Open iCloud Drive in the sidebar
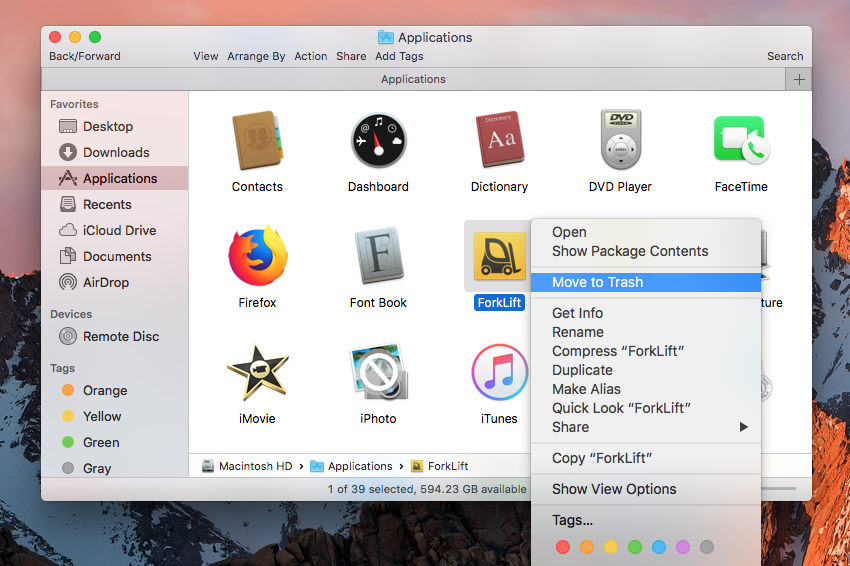 click(x=115, y=230)
